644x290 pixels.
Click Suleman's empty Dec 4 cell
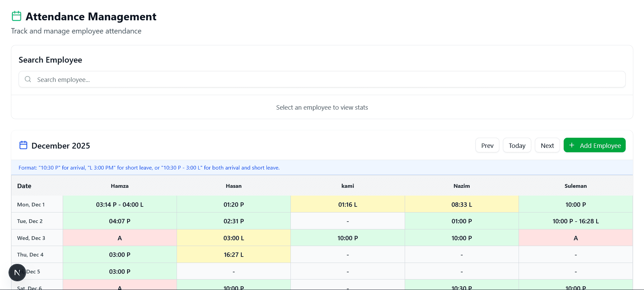(x=576, y=254)
